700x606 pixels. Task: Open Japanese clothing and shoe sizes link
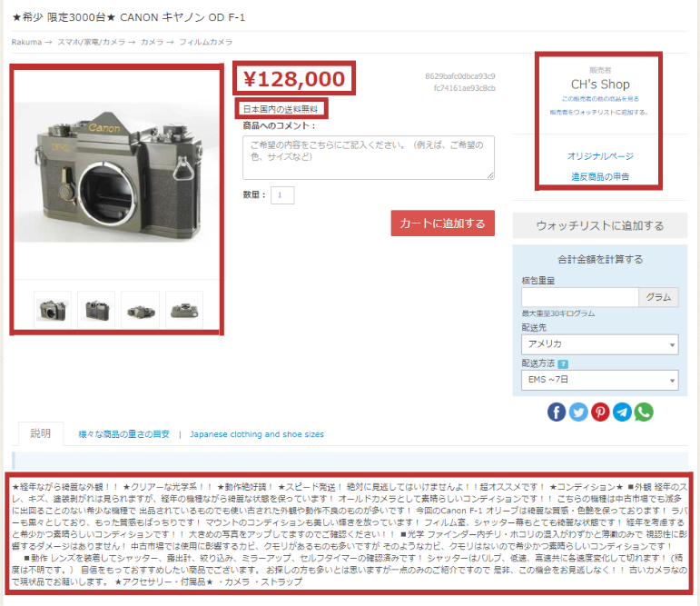click(257, 434)
